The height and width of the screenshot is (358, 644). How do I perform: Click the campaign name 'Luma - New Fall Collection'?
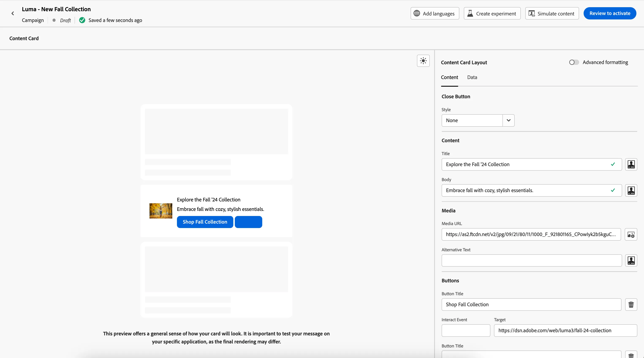(x=56, y=9)
